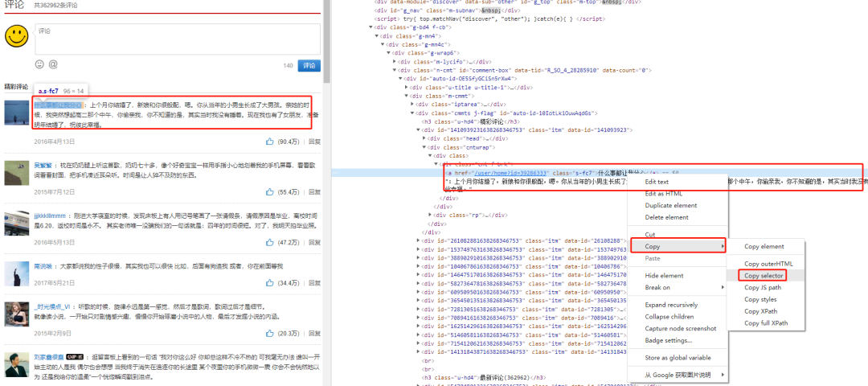The width and height of the screenshot is (868, 386).
Task: Open avatar of the 2017年5月21日 comment
Action: pos(17,273)
